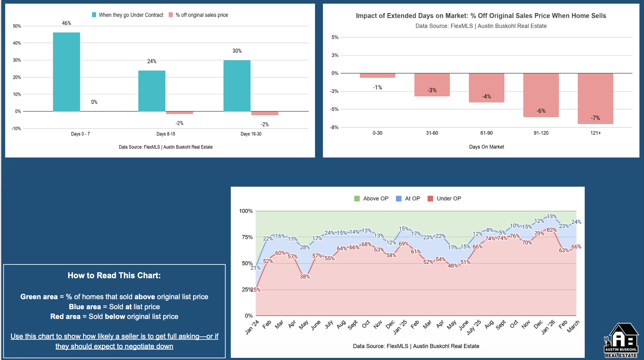
Task: Click the -4% bar for 61-90 days
Action: (x=486, y=88)
